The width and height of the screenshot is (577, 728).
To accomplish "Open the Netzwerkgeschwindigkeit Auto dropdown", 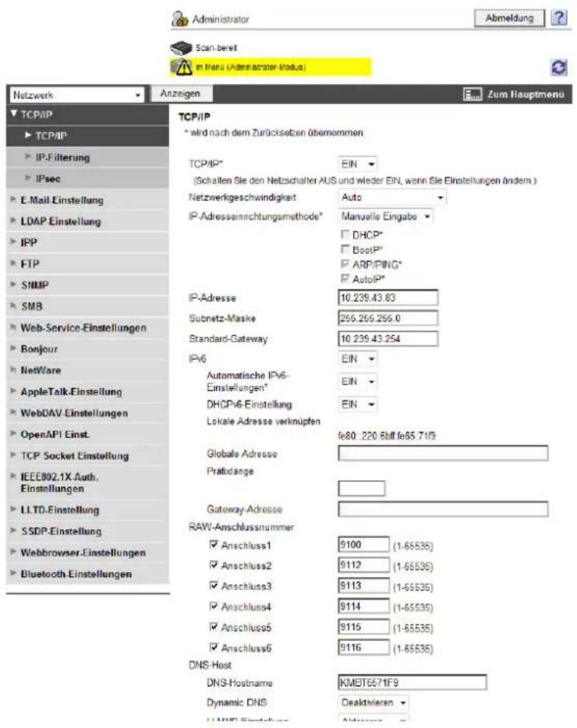I will [391, 197].
